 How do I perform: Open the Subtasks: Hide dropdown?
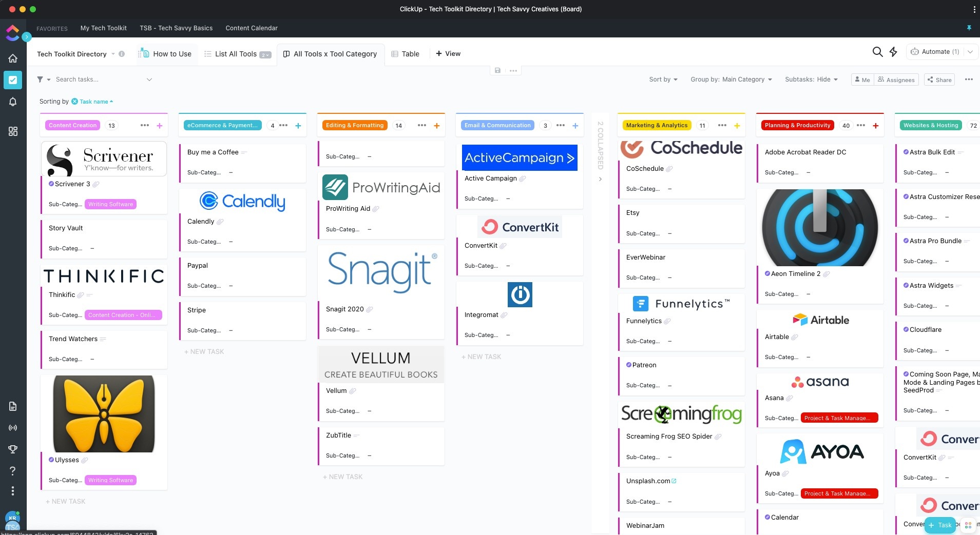811,80
